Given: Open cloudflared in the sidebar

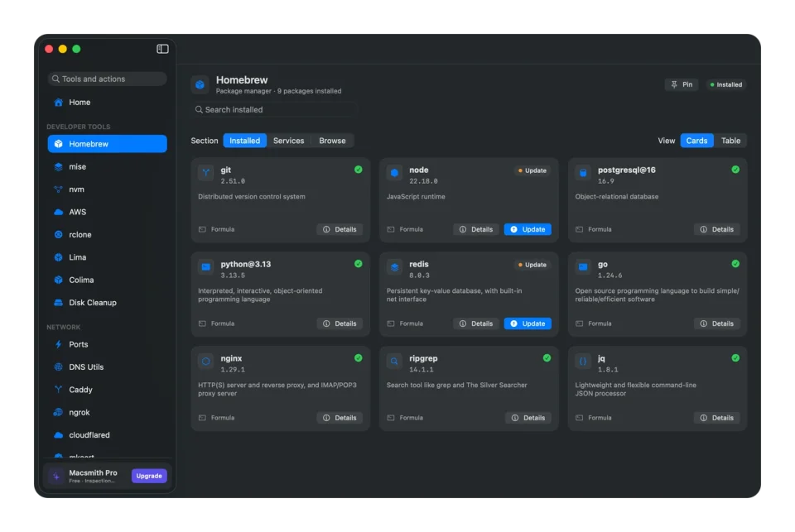Looking at the screenshot, I should pos(107,435).
